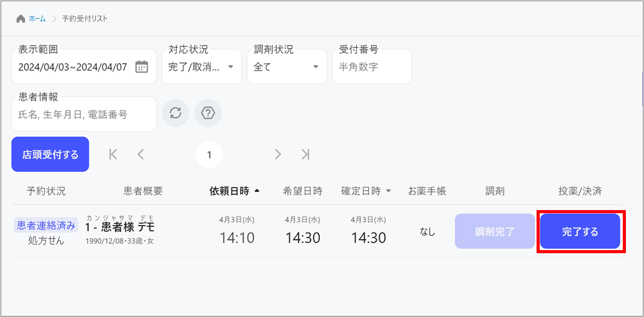Open the help question mark icon
The height and width of the screenshot is (317, 644).
208,113
